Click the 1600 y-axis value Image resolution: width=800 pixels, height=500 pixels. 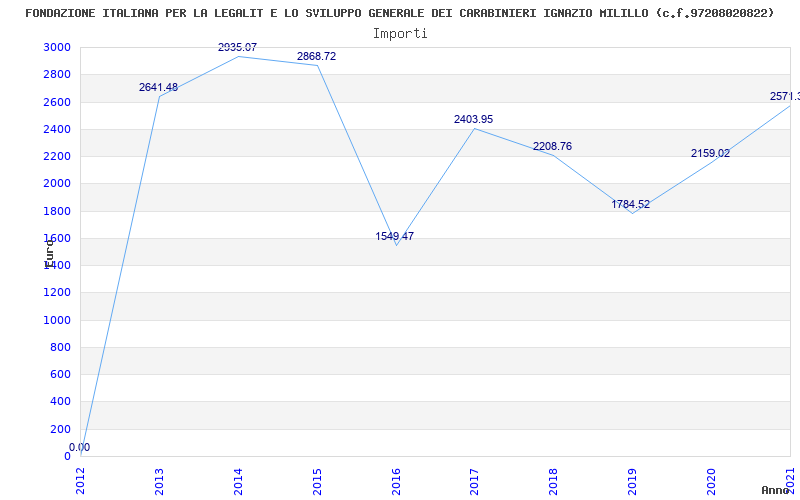(x=57, y=238)
